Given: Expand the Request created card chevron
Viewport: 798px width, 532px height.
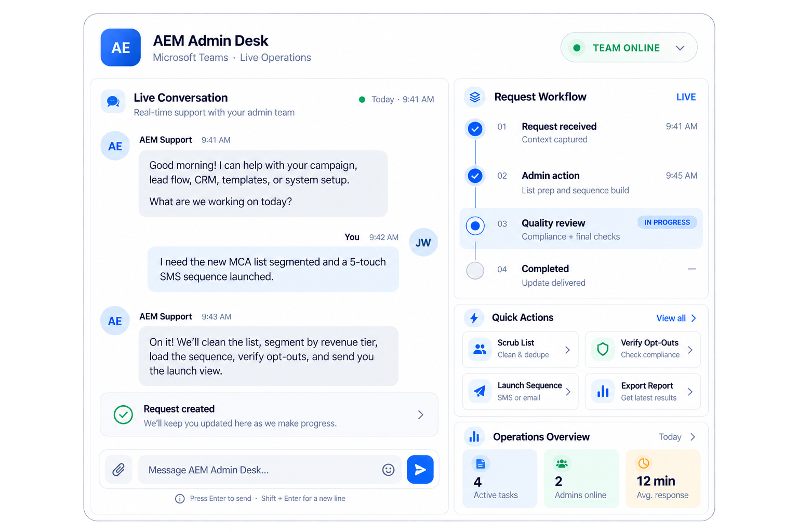Looking at the screenshot, I should click(x=421, y=415).
